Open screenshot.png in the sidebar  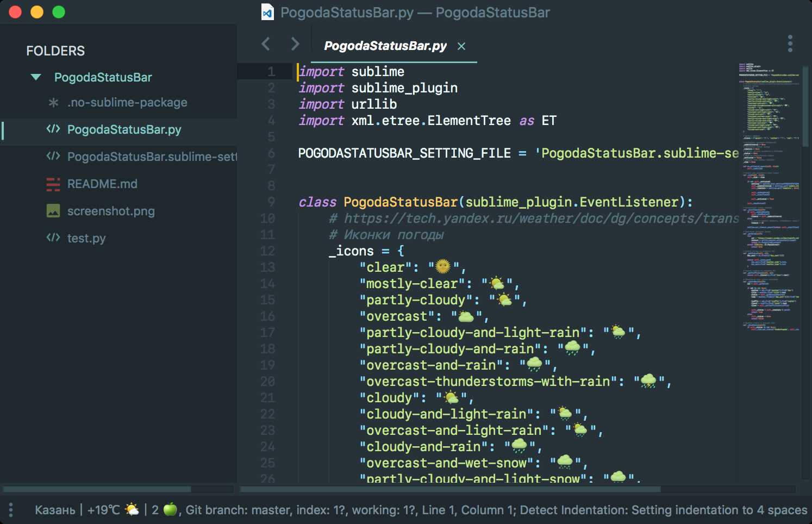click(111, 211)
